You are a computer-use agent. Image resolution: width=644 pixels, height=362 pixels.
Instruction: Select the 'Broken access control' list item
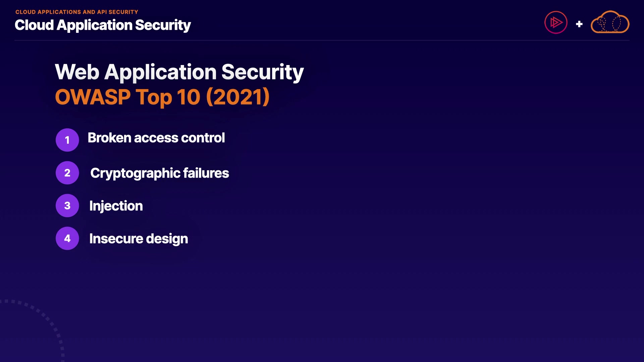156,138
